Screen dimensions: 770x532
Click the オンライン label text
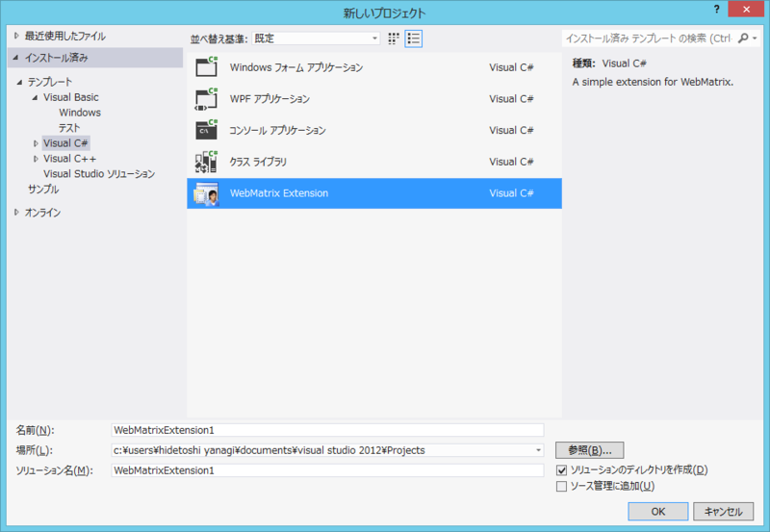point(42,212)
